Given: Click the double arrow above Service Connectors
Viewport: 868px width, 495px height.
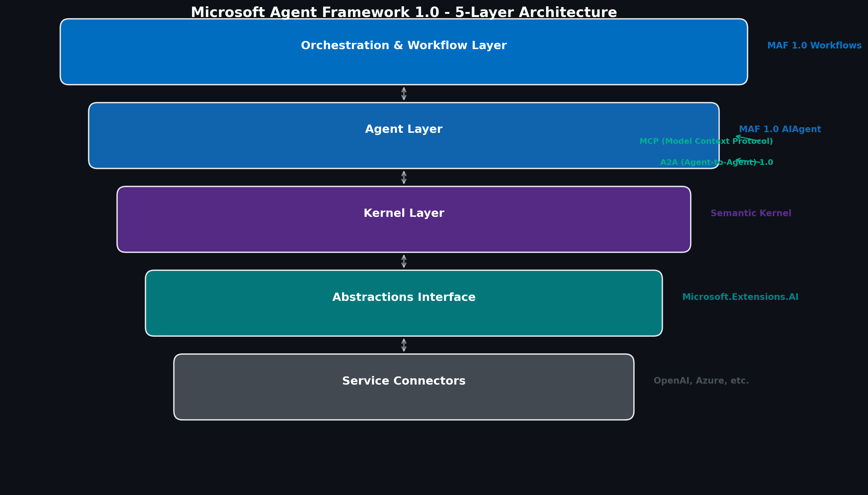Looking at the screenshot, I should 403,345.
